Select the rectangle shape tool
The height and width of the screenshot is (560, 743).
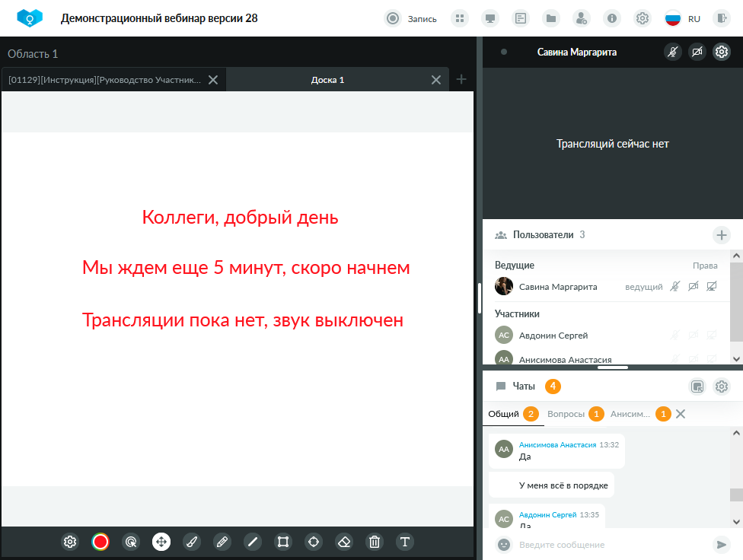pos(283,542)
